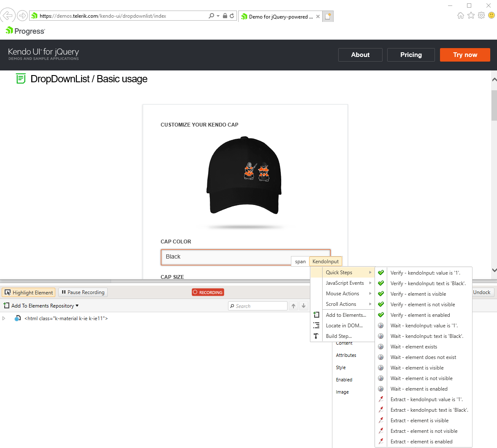Click the DOM explorer Search field
Image resolution: width=497 pixels, height=448 pixels.
coord(258,306)
